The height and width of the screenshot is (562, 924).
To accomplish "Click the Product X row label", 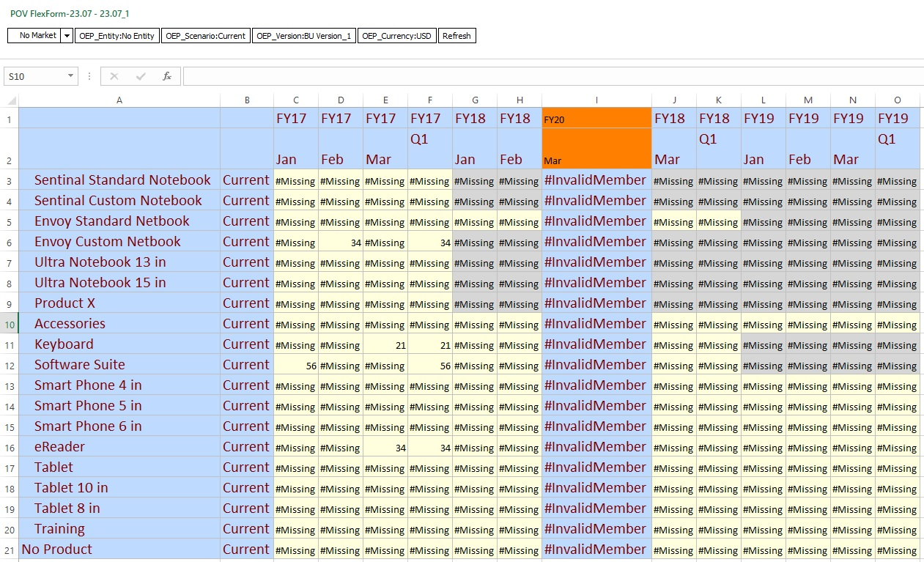I will tap(64, 303).
